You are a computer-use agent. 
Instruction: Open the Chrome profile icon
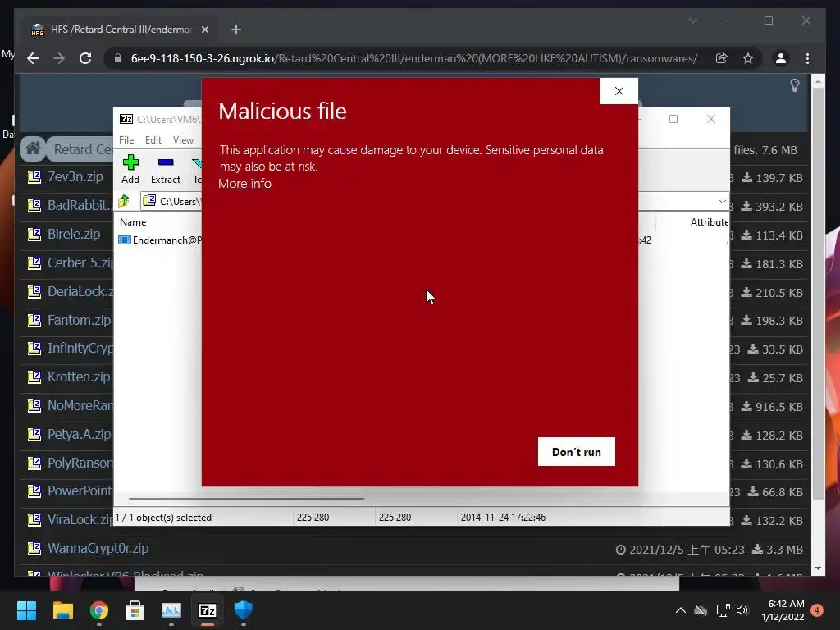click(x=781, y=58)
